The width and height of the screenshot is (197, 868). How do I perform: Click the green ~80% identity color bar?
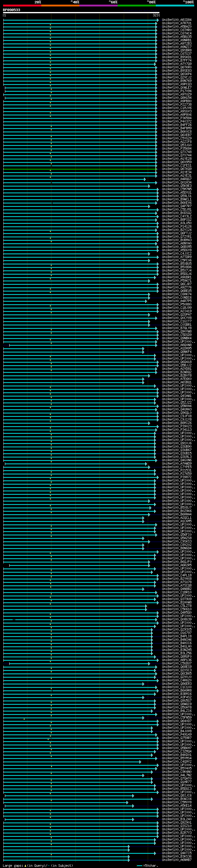pyautogui.click(x=137, y=6)
